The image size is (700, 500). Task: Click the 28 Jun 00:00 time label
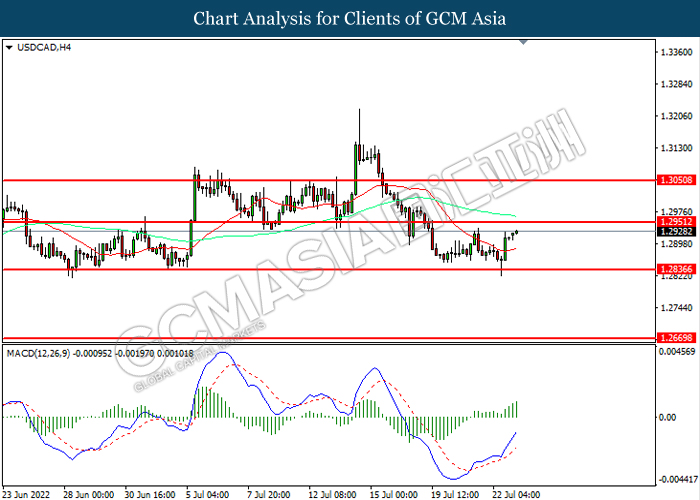pyautogui.click(x=88, y=495)
